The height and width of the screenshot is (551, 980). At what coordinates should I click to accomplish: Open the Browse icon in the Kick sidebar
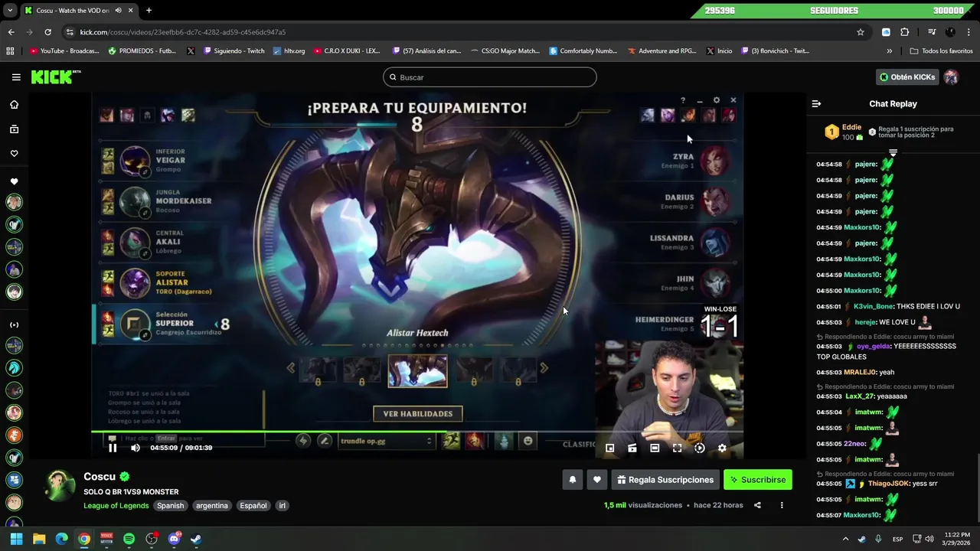(x=14, y=129)
